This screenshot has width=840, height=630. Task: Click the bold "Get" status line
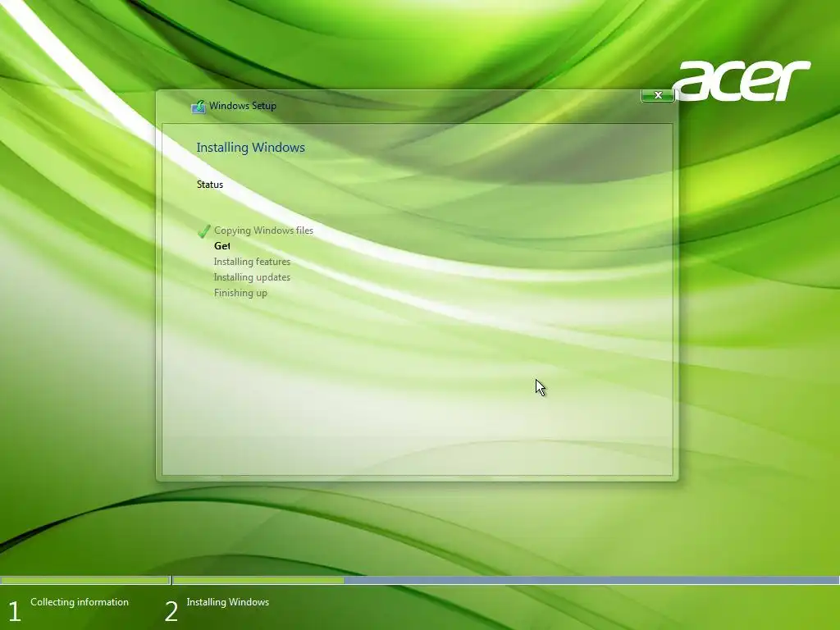tap(221, 246)
